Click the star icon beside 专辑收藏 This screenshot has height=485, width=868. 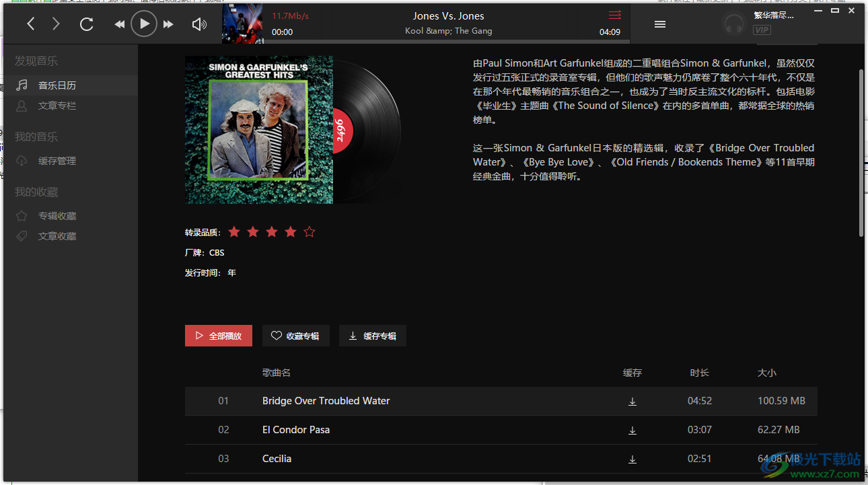(x=22, y=216)
